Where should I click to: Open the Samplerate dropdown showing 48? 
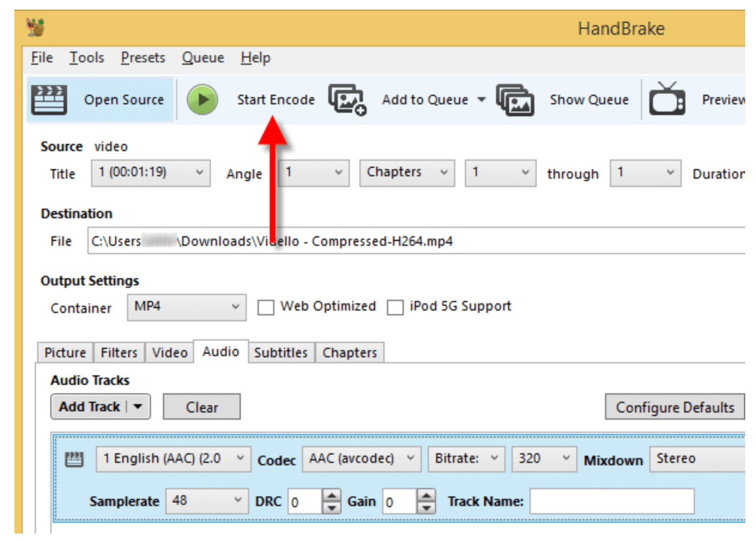[x=207, y=501]
